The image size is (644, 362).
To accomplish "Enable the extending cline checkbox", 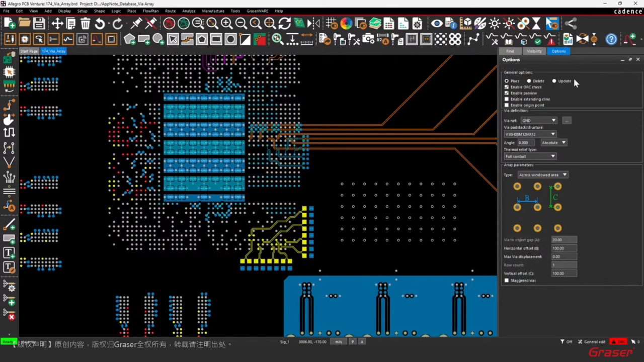I will [x=507, y=99].
